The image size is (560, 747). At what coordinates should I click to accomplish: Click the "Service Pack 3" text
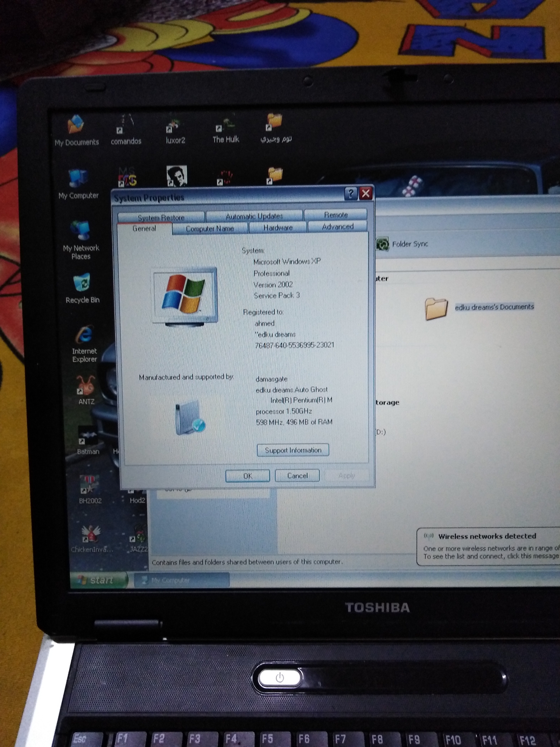[x=277, y=295]
